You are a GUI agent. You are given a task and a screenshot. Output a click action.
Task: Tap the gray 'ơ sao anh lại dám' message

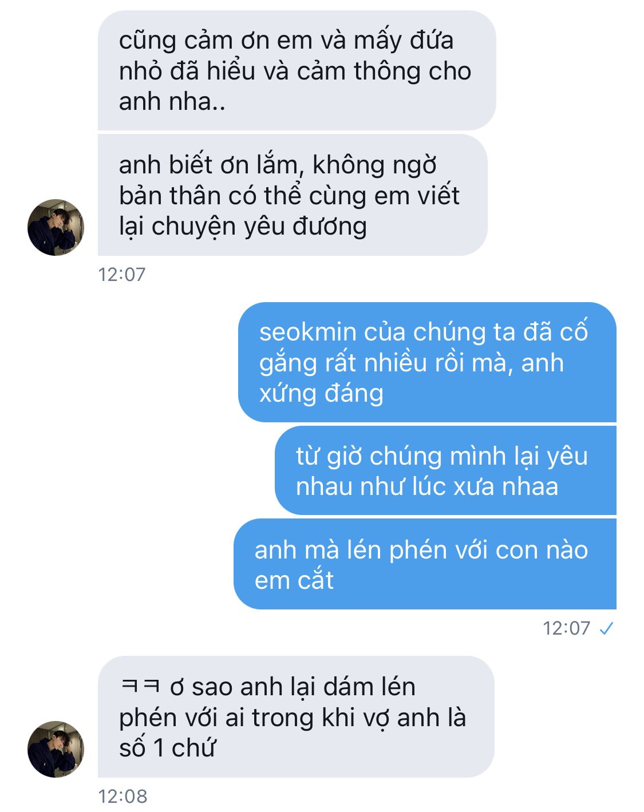pyautogui.click(x=296, y=716)
